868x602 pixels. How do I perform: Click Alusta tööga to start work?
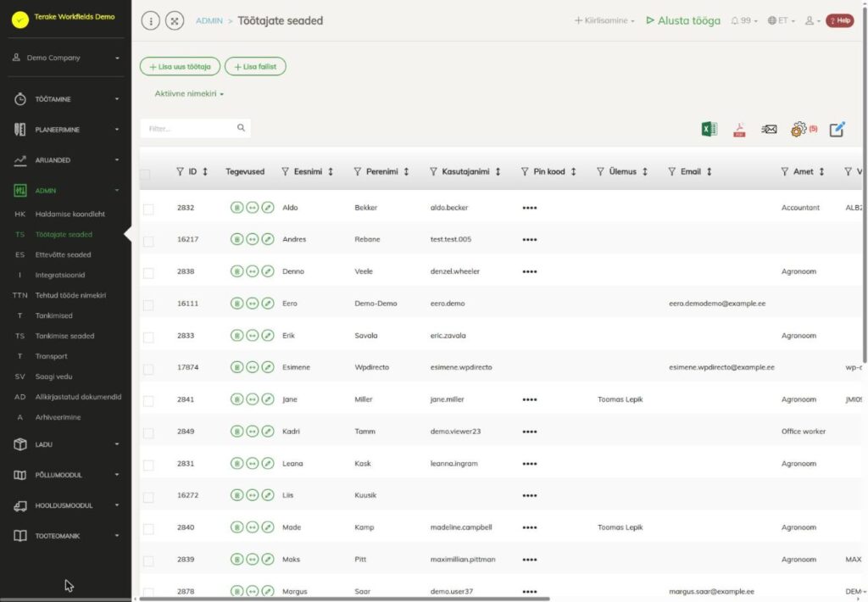pos(684,20)
